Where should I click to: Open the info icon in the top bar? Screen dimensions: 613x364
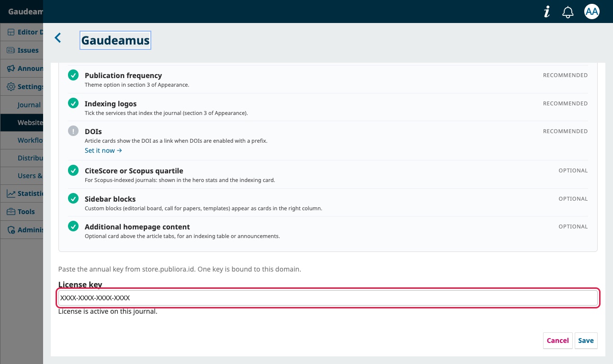pos(547,12)
